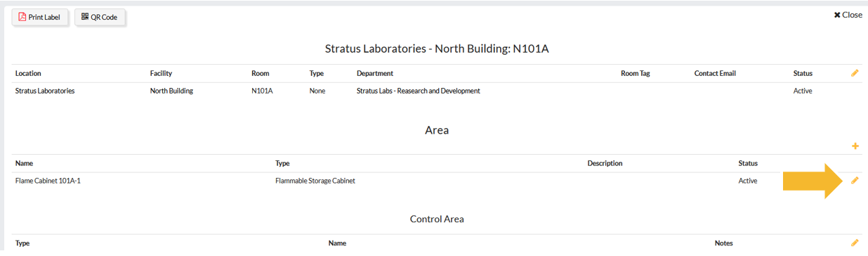This screenshot has height=256, width=868.
Task: Edit the Control Area with pencil icon
Action: [855, 243]
